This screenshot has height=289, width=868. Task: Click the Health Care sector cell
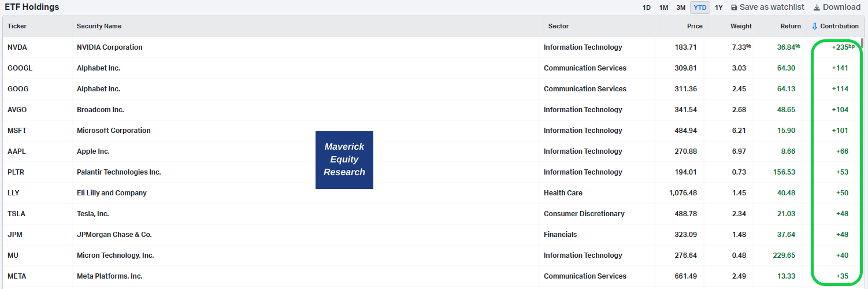tap(563, 193)
